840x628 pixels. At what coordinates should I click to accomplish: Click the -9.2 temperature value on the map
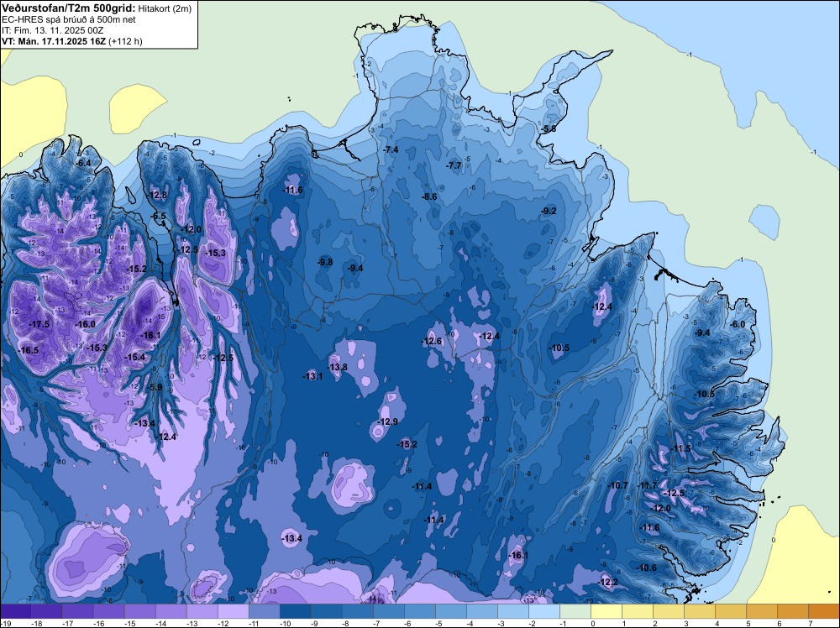coord(549,212)
